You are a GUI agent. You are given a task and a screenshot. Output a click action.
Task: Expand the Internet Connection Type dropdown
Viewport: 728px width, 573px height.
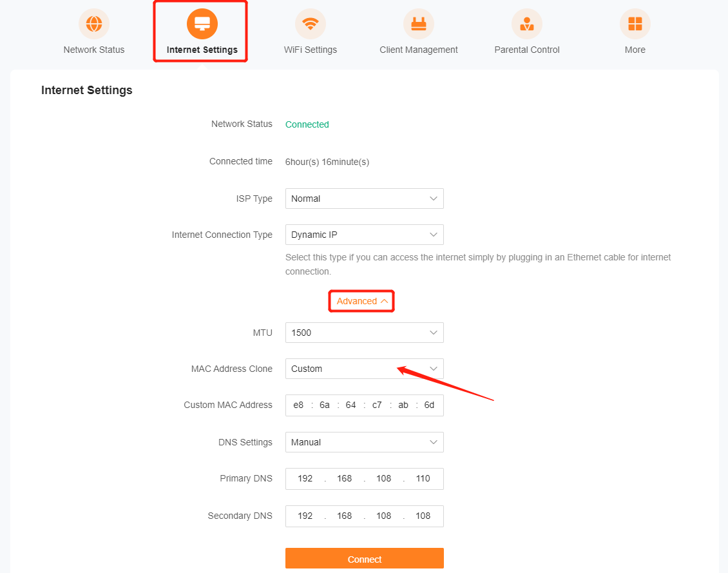(364, 235)
